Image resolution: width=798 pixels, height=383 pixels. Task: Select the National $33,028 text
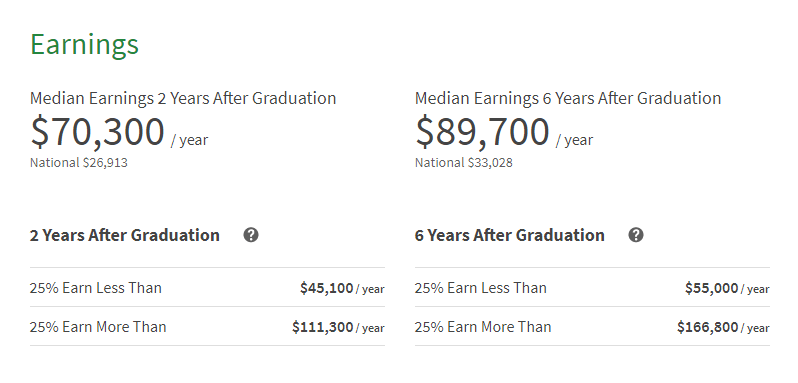464,163
